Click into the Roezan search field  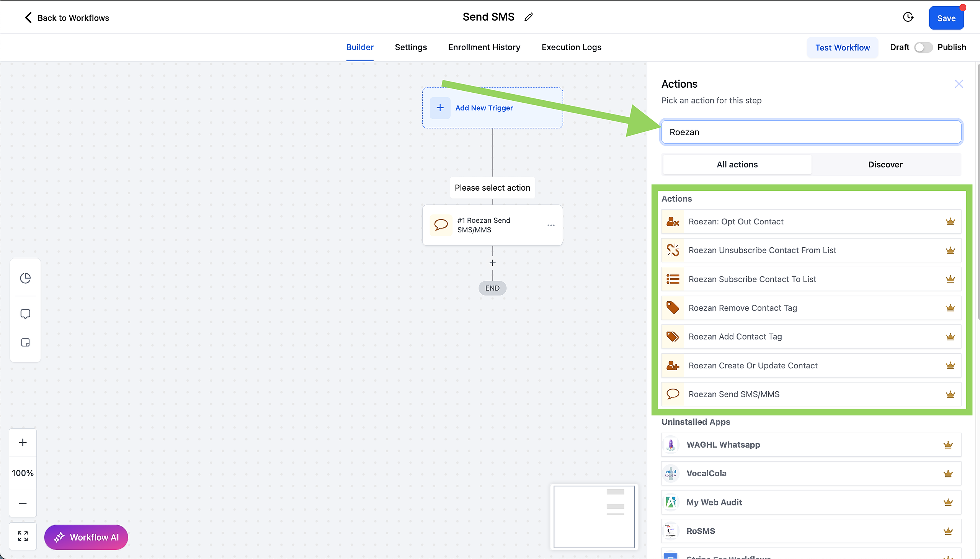811,132
